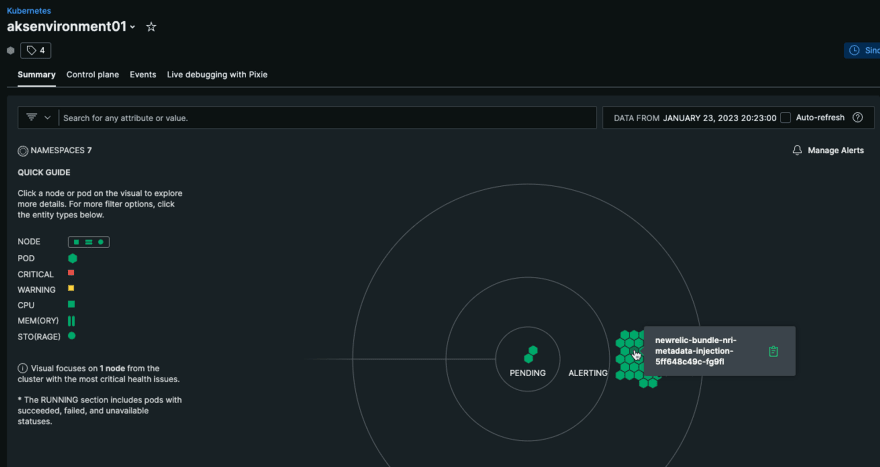Open Live debugging with Pixie tab
880x467 pixels.
click(x=217, y=75)
